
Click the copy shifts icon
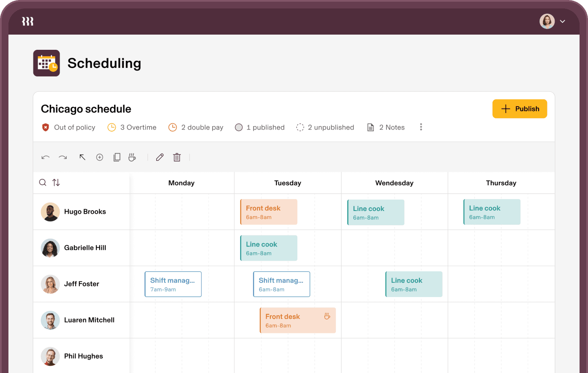[x=117, y=157]
